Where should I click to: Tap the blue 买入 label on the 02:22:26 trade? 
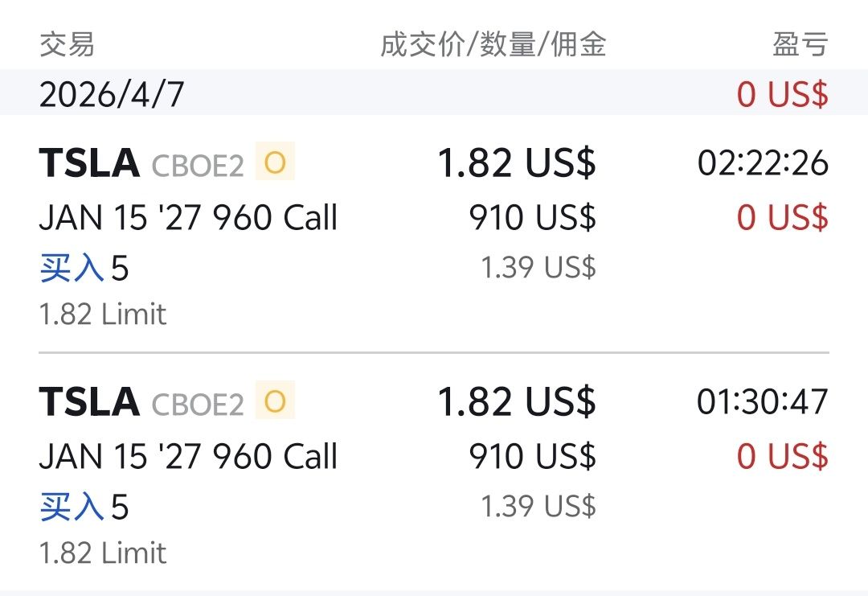(x=71, y=268)
